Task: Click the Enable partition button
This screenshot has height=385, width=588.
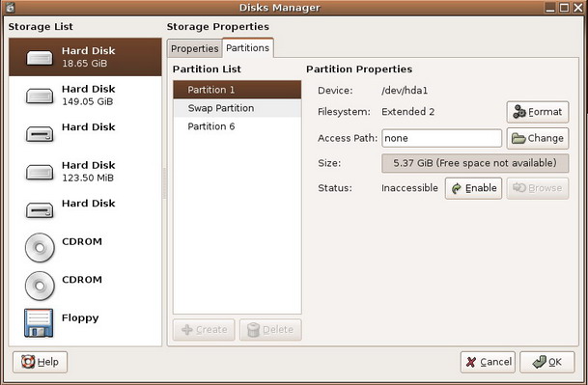Action: [x=473, y=188]
